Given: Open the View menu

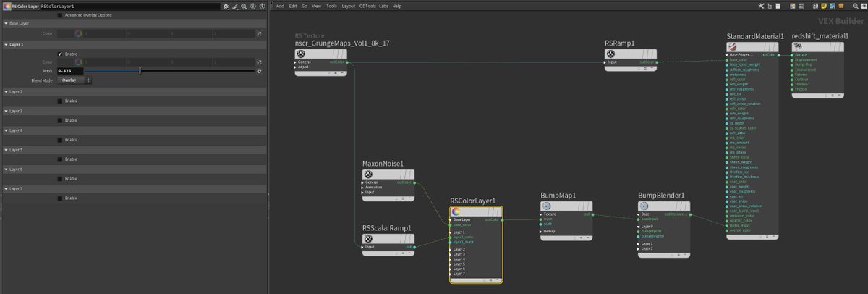Looking at the screenshot, I should 316,6.
